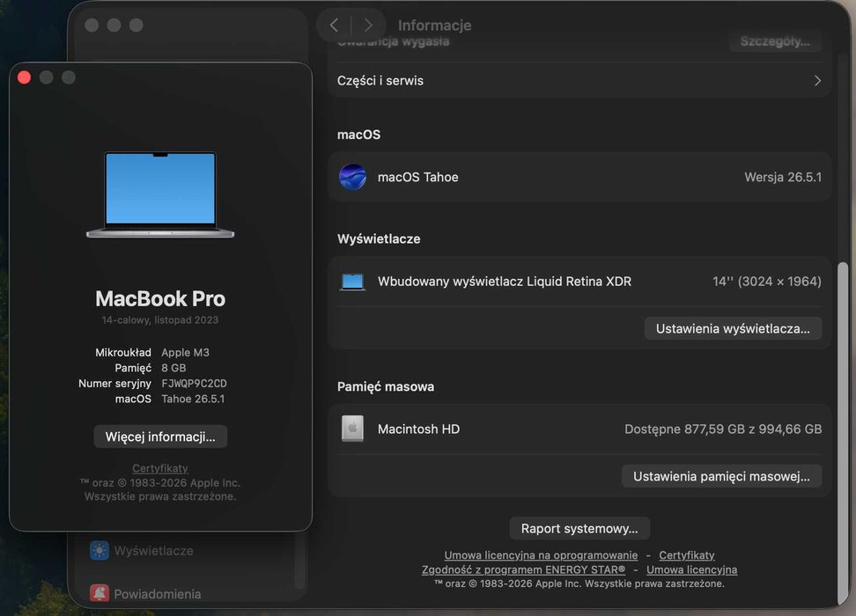856x616 pixels.
Task: Go forward with the right arrow in Informacje window
Action: pyautogui.click(x=368, y=26)
